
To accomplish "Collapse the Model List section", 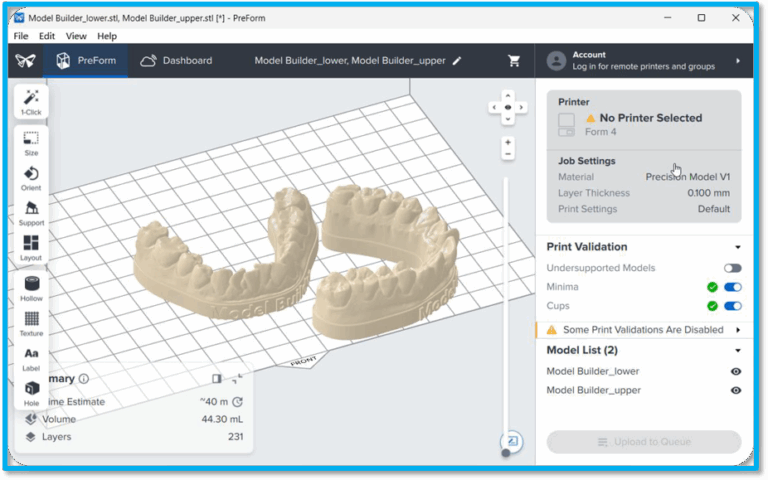I will pos(738,351).
